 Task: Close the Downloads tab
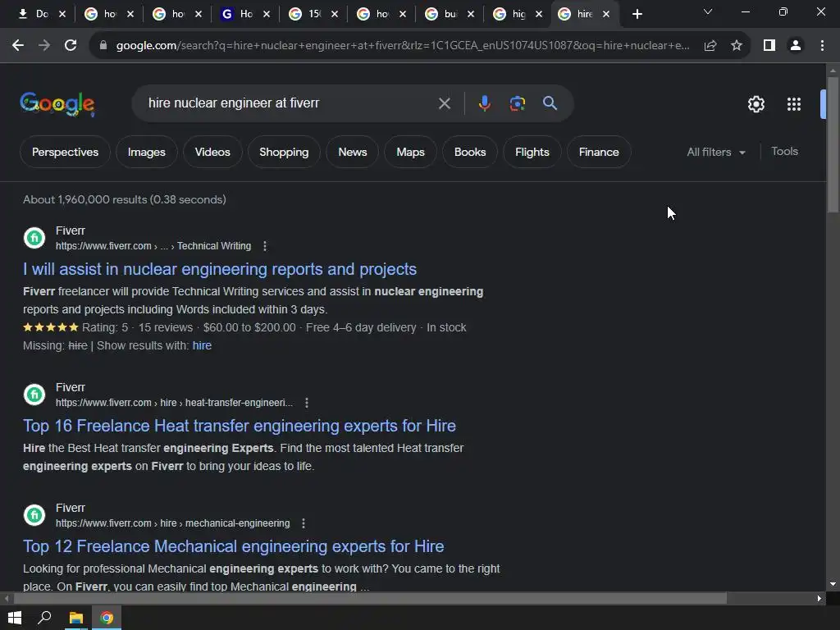click(x=62, y=15)
